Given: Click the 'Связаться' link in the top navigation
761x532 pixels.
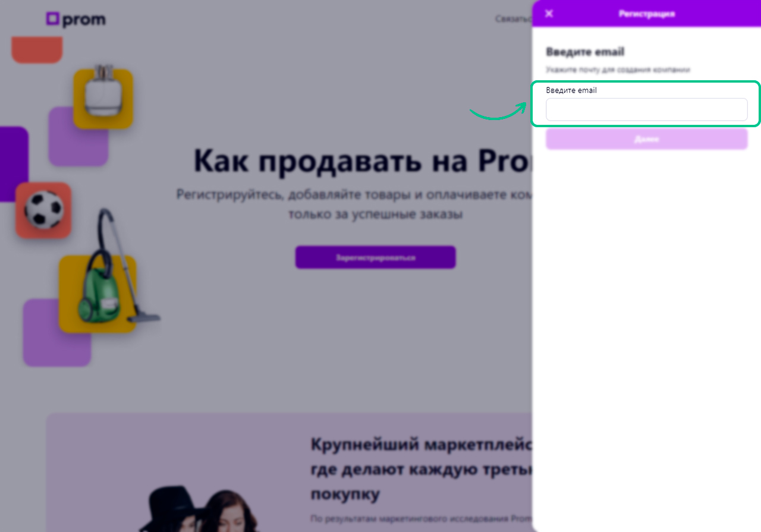Looking at the screenshot, I should click(x=514, y=19).
